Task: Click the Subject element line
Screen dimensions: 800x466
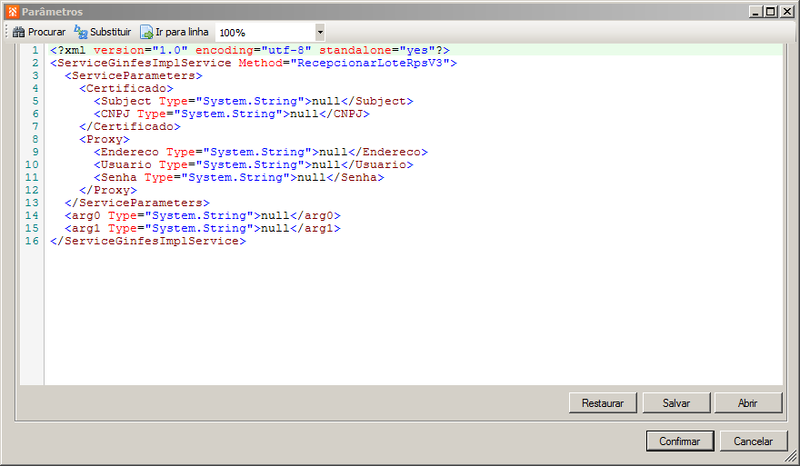Action: (254, 101)
